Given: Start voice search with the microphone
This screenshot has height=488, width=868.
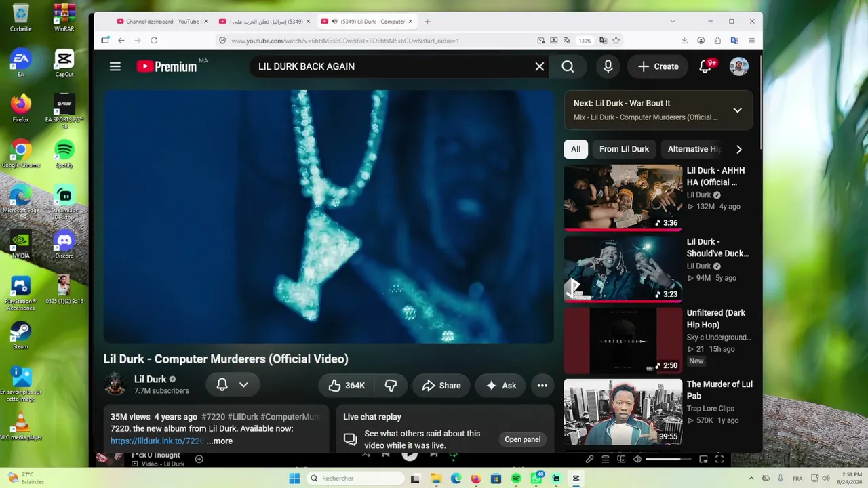Looking at the screenshot, I should coord(608,66).
